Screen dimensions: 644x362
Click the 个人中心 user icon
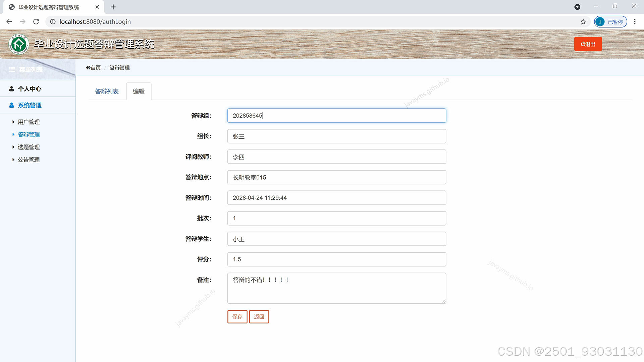[x=11, y=89]
